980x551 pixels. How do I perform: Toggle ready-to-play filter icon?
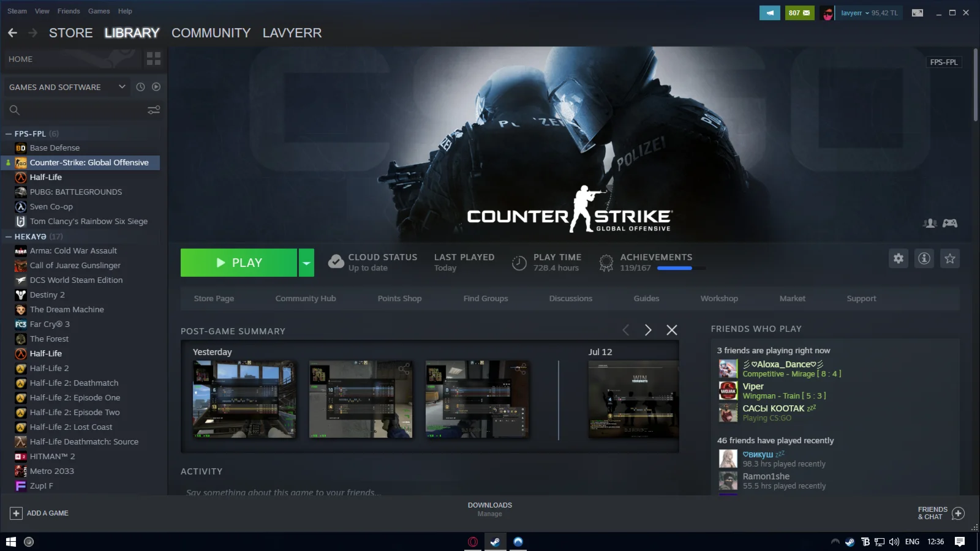tap(156, 87)
